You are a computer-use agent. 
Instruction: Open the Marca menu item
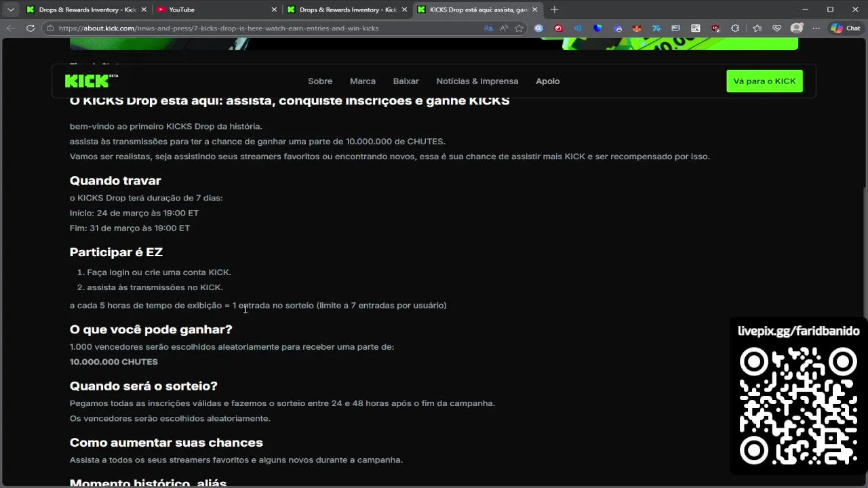(x=363, y=81)
